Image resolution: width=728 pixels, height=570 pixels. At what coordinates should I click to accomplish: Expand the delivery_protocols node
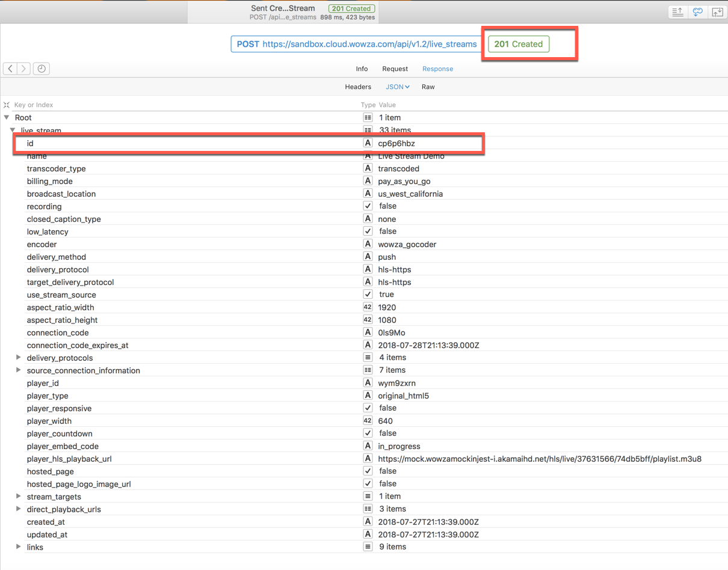click(x=19, y=358)
